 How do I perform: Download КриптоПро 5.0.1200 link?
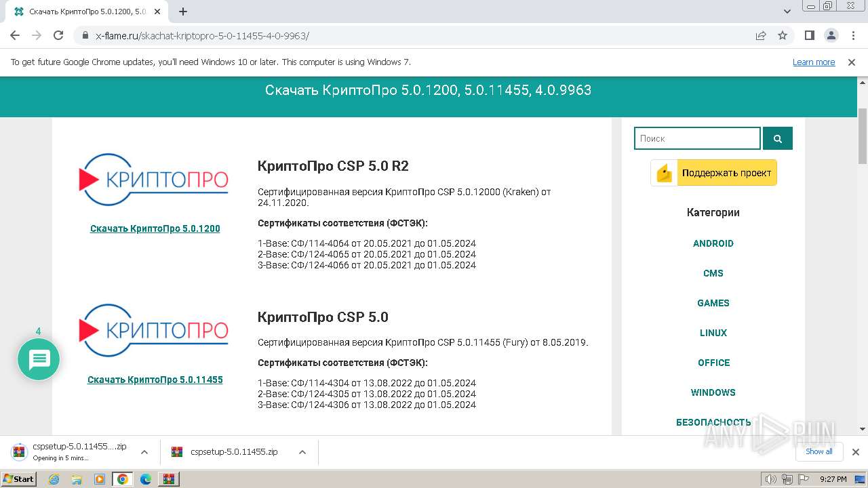click(155, 228)
